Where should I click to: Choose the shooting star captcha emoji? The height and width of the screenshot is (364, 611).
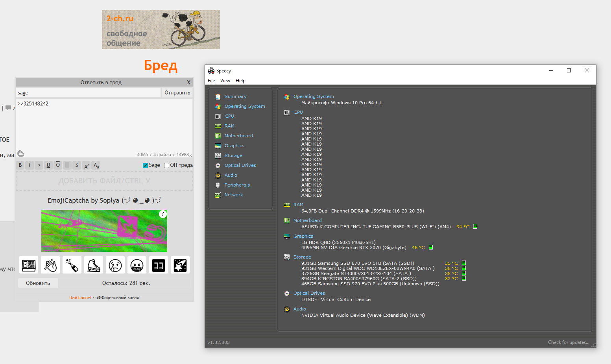pos(180,265)
